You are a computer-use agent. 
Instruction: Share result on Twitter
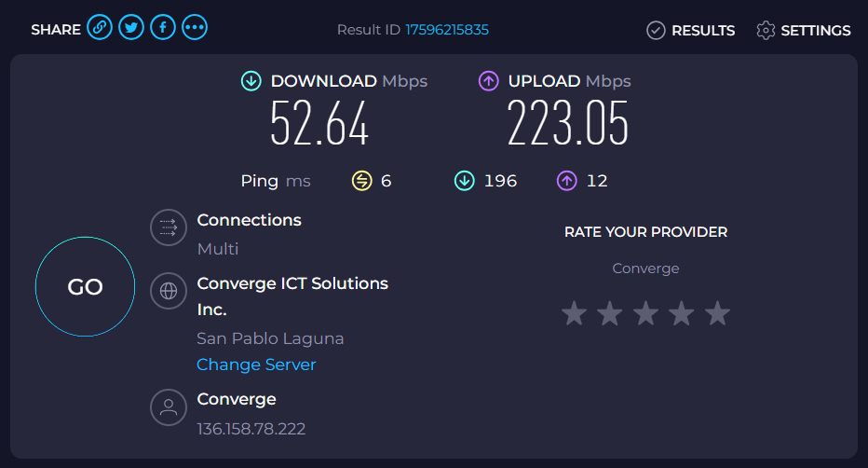[x=131, y=27]
